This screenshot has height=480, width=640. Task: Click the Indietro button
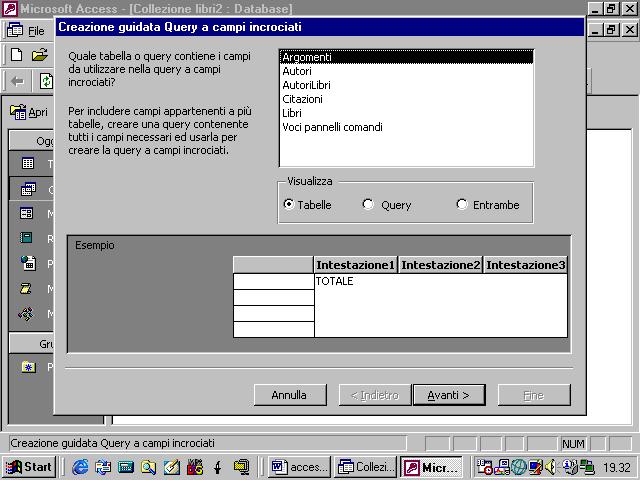coord(375,395)
